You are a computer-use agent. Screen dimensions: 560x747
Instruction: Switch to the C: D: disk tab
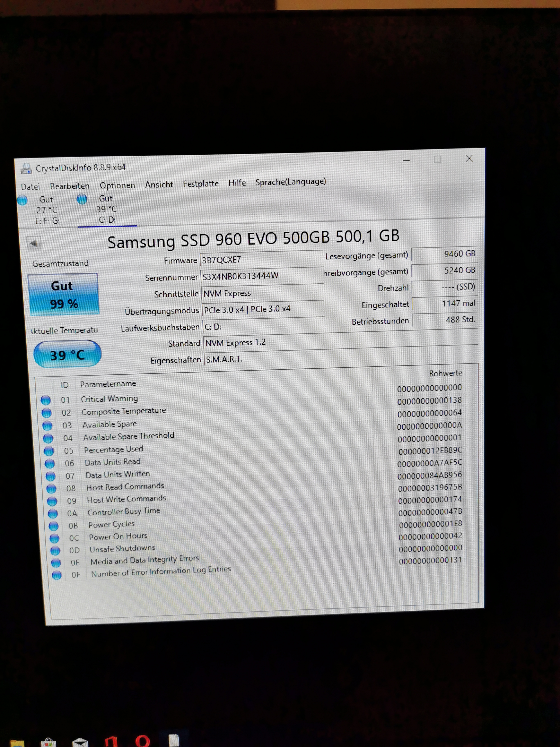107,209
